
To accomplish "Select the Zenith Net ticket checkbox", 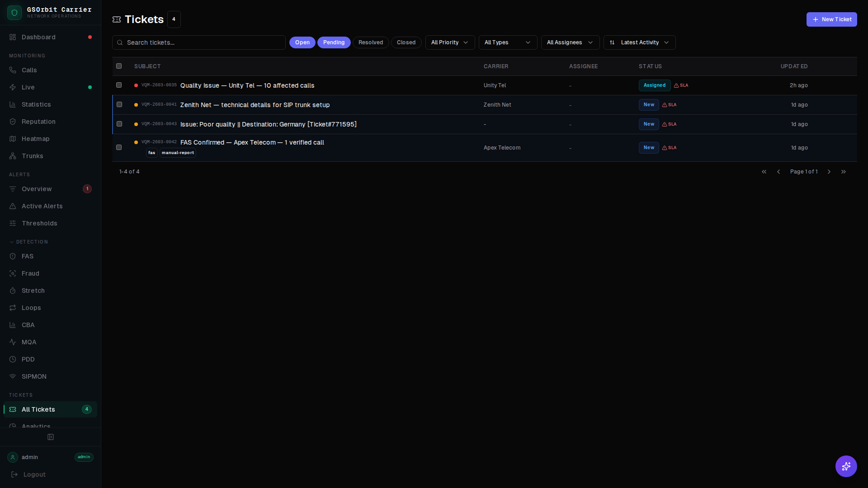I will click(119, 104).
